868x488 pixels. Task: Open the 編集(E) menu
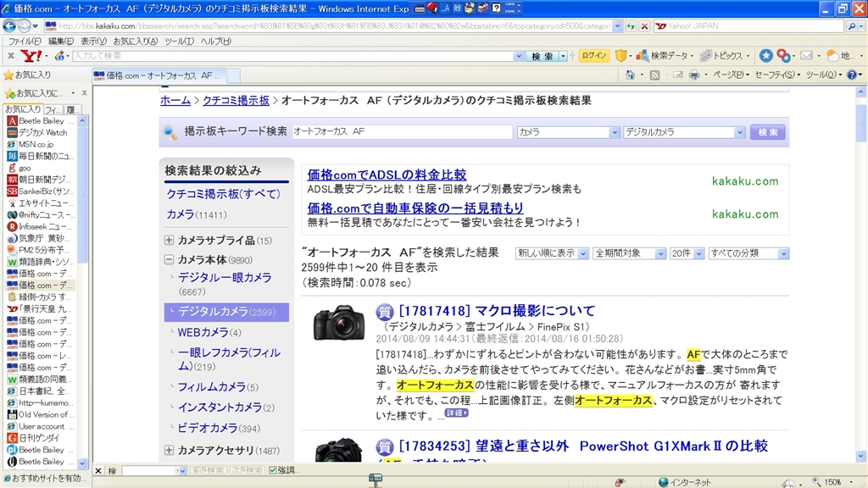point(60,41)
